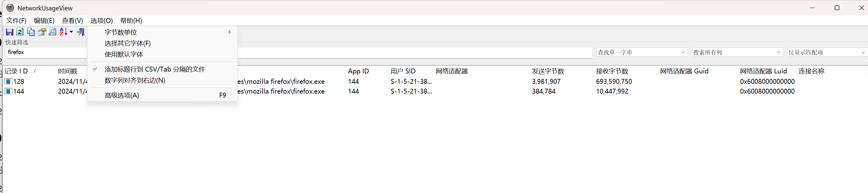
Task: Open the 编辑(E) menu
Action: click(44, 20)
